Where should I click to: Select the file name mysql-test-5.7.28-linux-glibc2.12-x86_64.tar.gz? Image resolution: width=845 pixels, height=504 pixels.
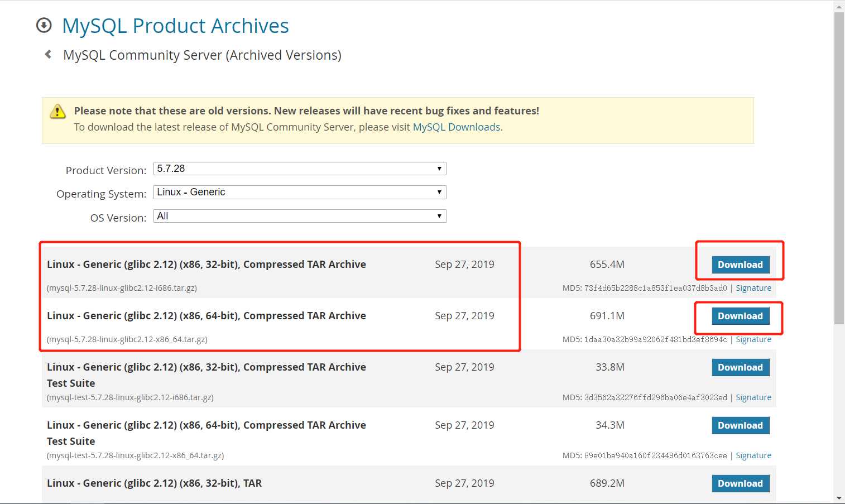pos(136,455)
